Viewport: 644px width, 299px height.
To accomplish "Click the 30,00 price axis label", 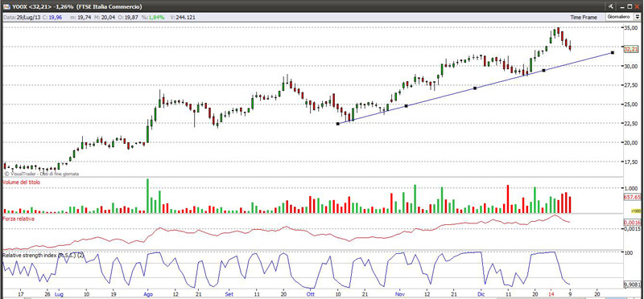I will [x=630, y=66].
